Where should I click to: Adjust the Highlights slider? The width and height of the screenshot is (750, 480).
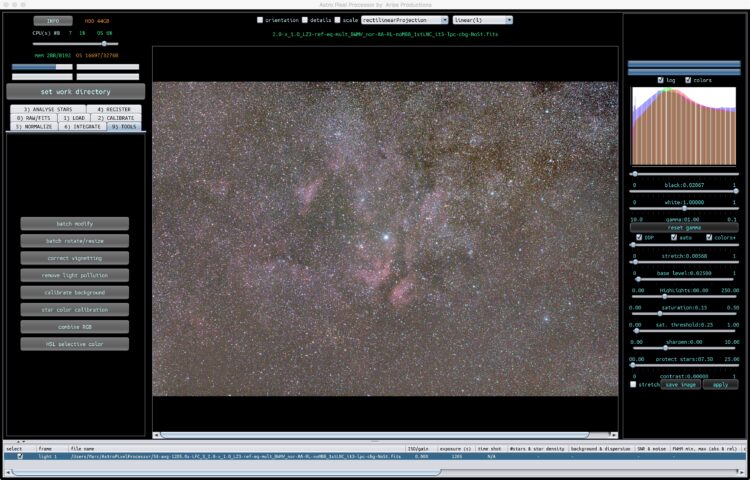684,279
